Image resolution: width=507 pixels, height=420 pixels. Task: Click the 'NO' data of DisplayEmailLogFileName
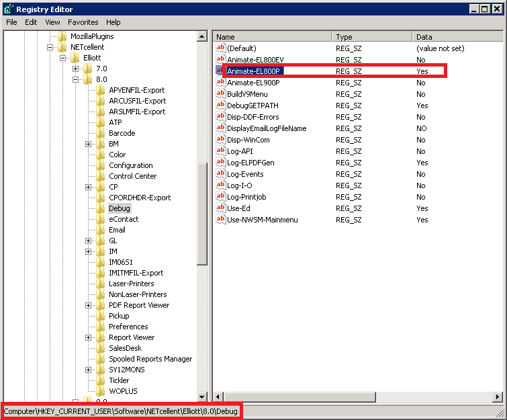421,128
